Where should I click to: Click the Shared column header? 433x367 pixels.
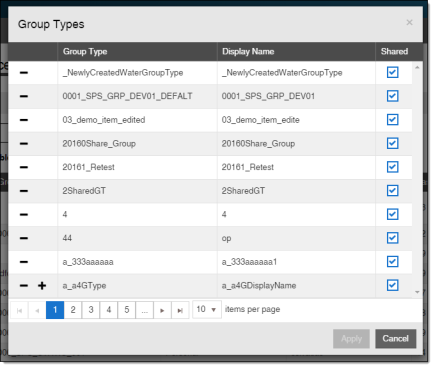pyautogui.click(x=395, y=52)
